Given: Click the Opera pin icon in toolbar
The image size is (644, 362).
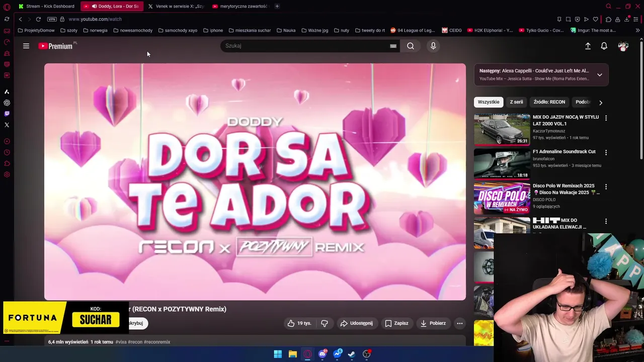Looking at the screenshot, I should tap(559, 19).
